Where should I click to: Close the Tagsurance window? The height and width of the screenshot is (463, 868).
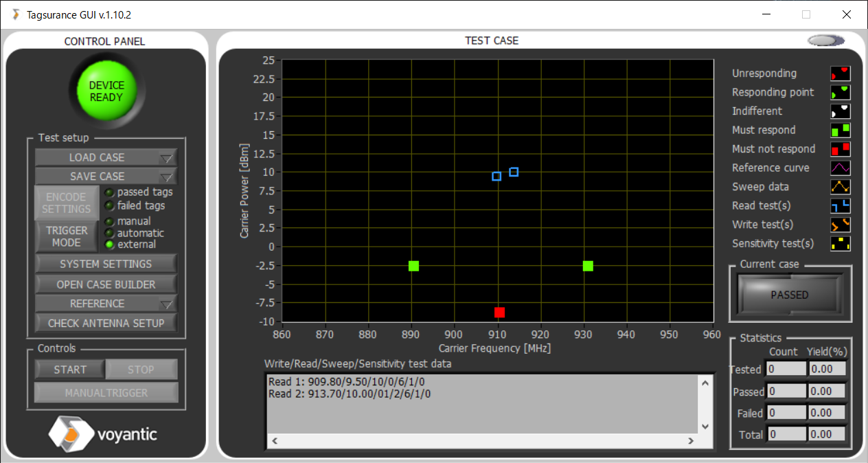[x=847, y=14]
